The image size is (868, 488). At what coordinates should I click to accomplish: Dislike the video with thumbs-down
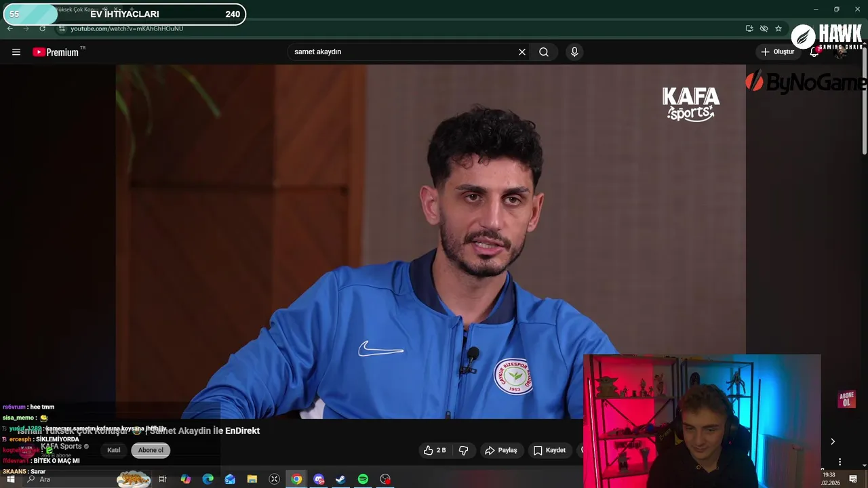tap(464, 450)
